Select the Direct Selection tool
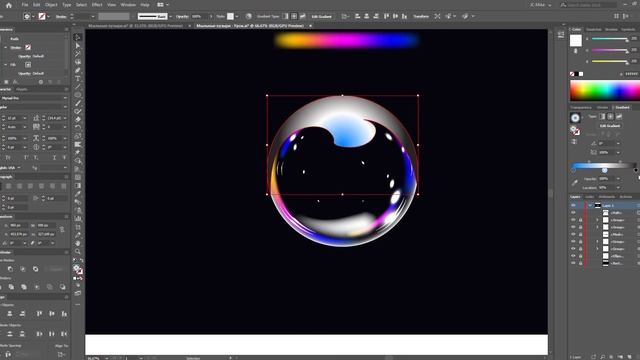Screen dimensions: 640x360 point(78,45)
